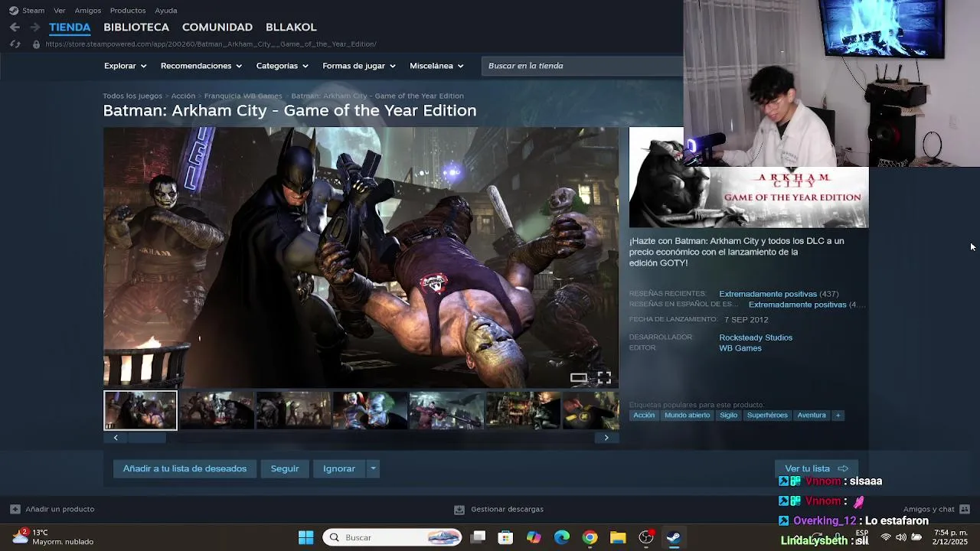980x551 pixels.
Task: Select the Aventura tag
Action: [812, 416]
